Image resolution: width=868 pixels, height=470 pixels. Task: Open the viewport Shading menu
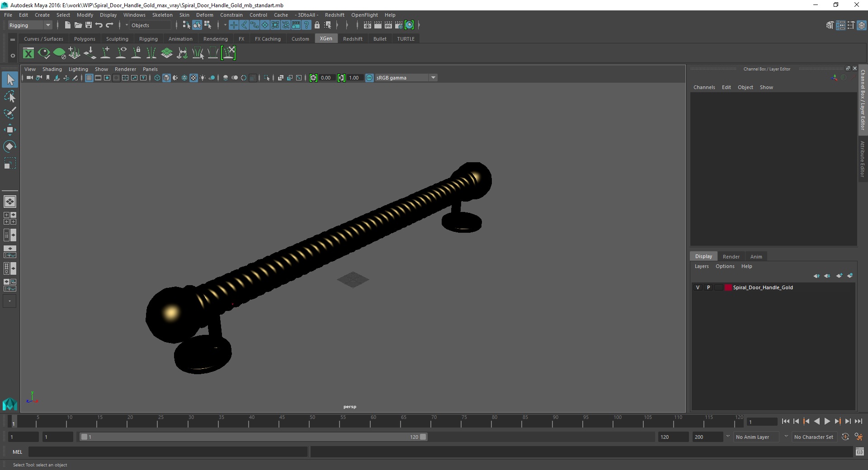click(x=52, y=69)
